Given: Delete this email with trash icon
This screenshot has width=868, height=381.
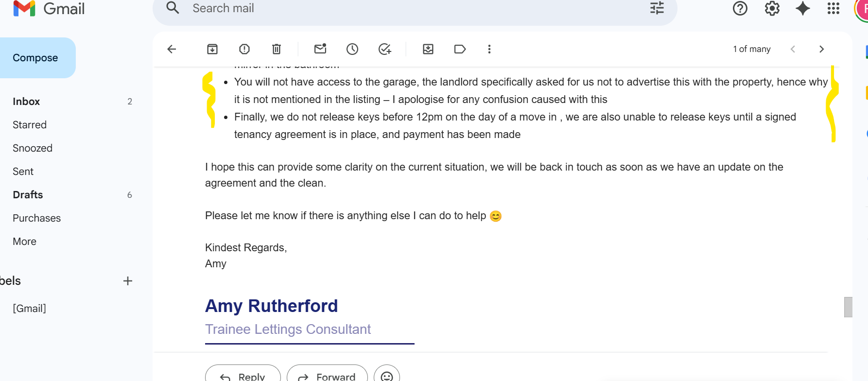Looking at the screenshot, I should (277, 49).
